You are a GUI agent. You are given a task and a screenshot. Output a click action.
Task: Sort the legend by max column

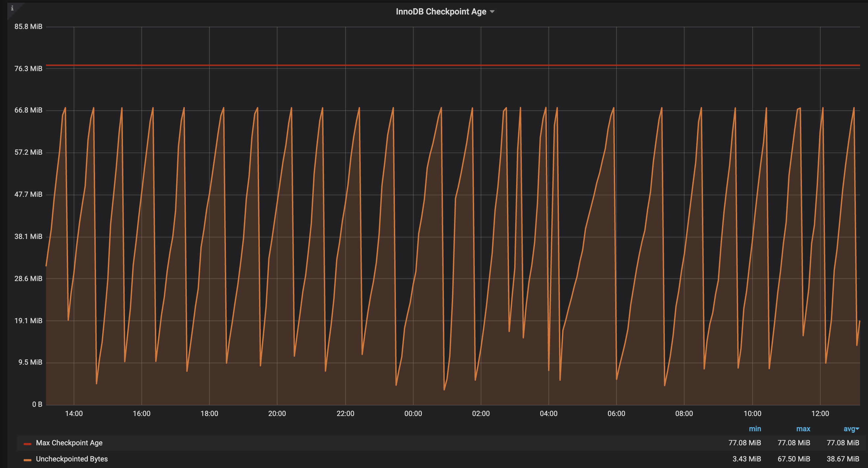pyautogui.click(x=803, y=429)
